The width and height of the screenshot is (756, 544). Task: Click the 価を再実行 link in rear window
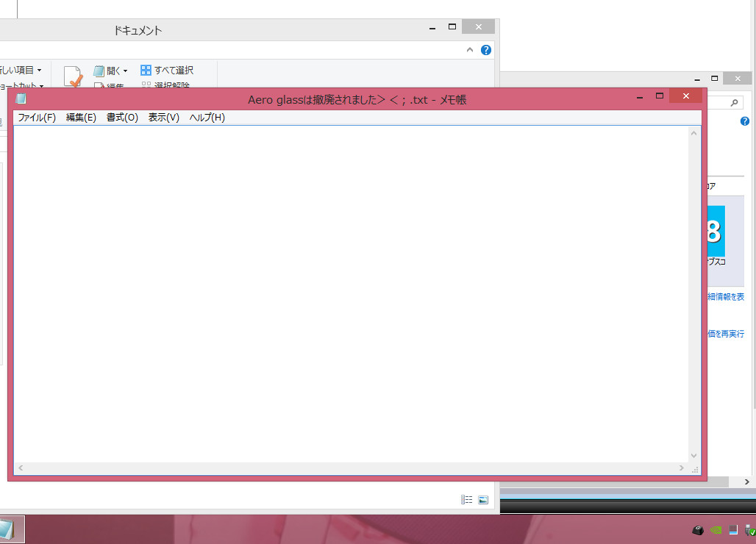[726, 334]
